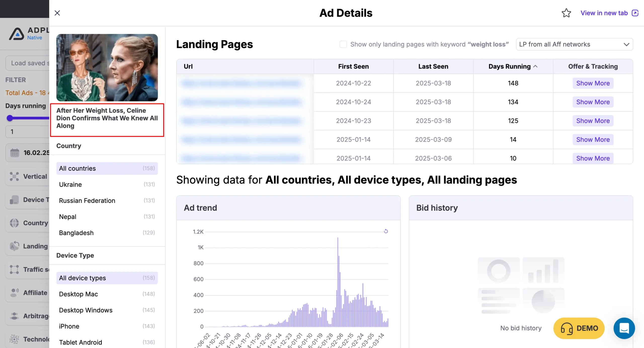Open LP from all Aff networks dropdown
Image resolution: width=644 pixels, height=348 pixels.
click(x=574, y=44)
